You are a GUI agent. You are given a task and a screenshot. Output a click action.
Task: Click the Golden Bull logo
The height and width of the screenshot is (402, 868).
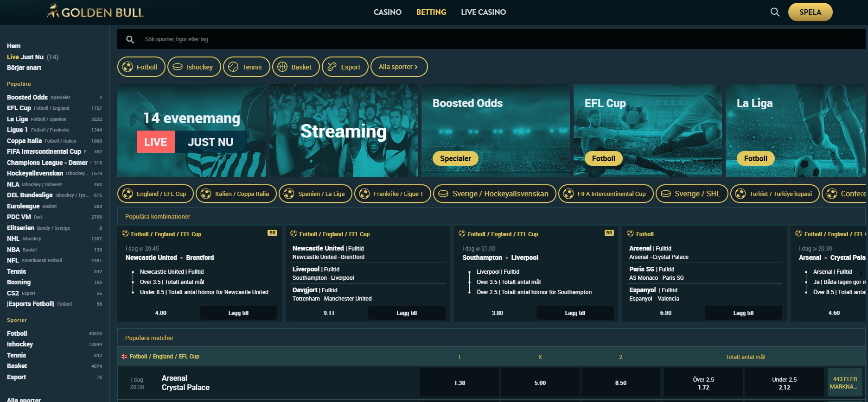[96, 12]
